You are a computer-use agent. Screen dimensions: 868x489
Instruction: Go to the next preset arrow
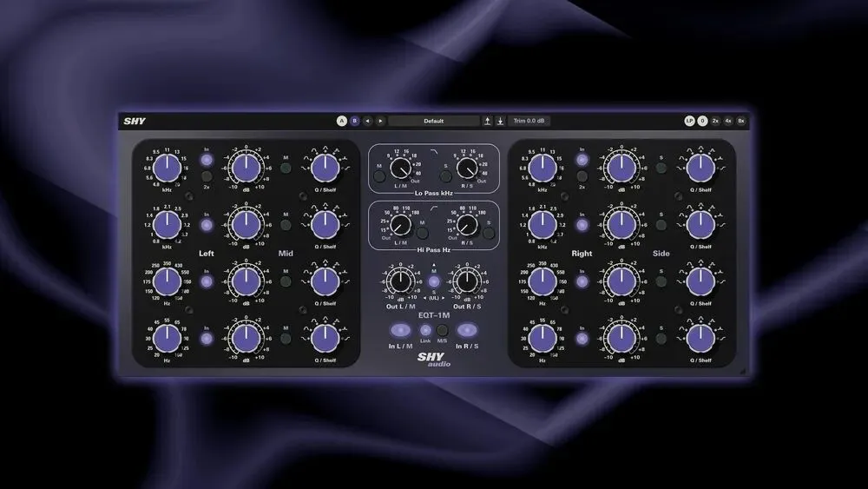tap(380, 121)
